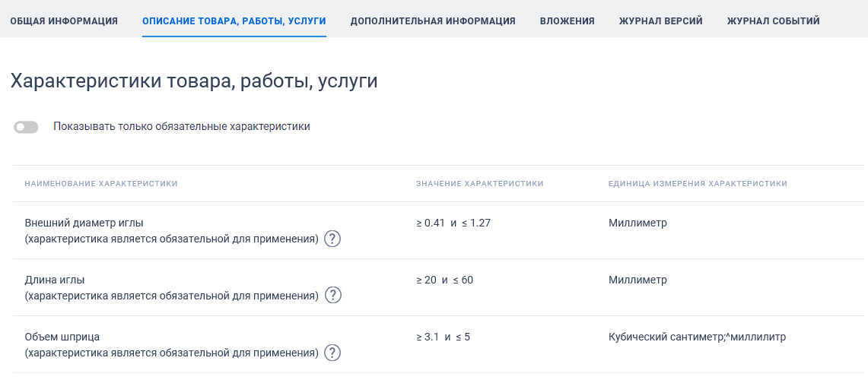Viewport: 868px width, 380px height.
Task: Select Описание товара, работы, услуги tab
Action: pos(234,21)
